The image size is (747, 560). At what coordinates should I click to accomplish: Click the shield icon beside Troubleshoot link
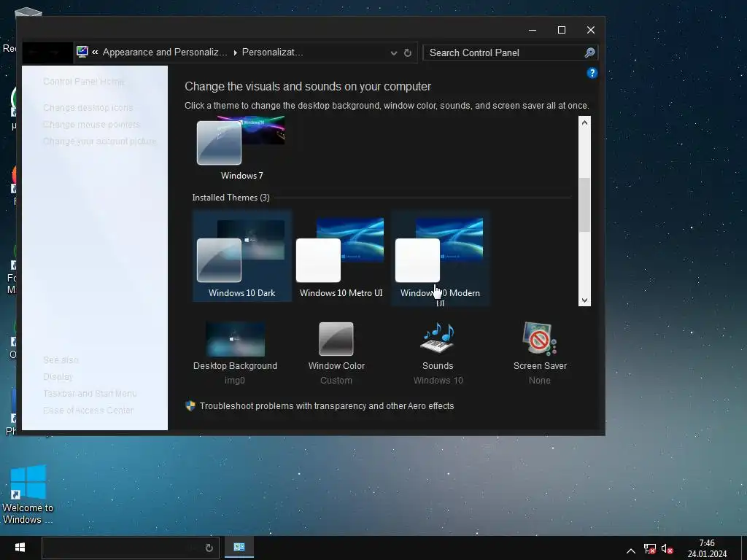pyautogui.click(x=190, y=405)
